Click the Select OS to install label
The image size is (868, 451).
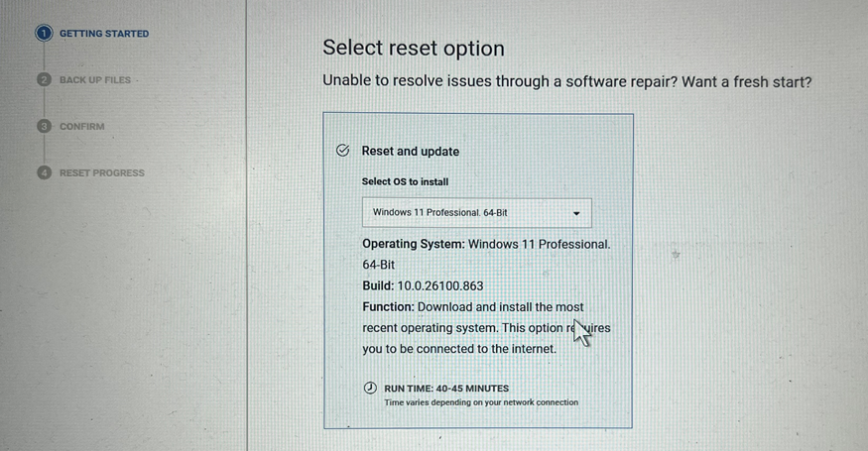405,182
